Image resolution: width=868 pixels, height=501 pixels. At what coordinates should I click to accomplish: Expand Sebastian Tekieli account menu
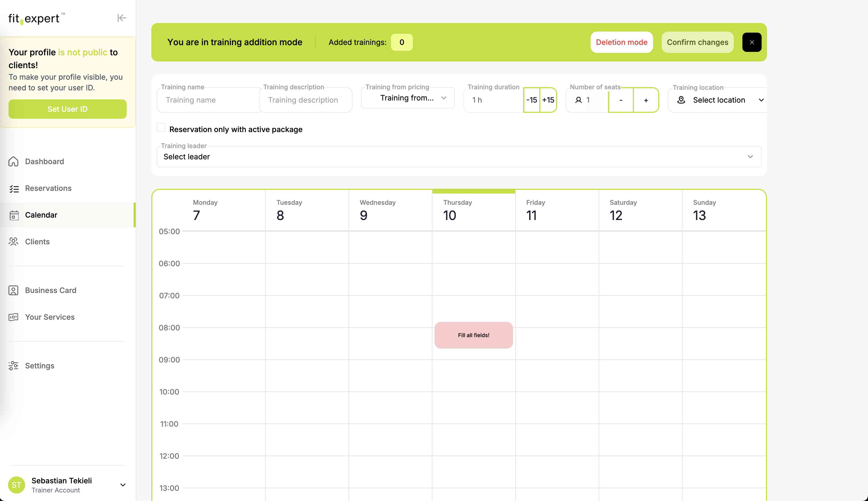122,485
